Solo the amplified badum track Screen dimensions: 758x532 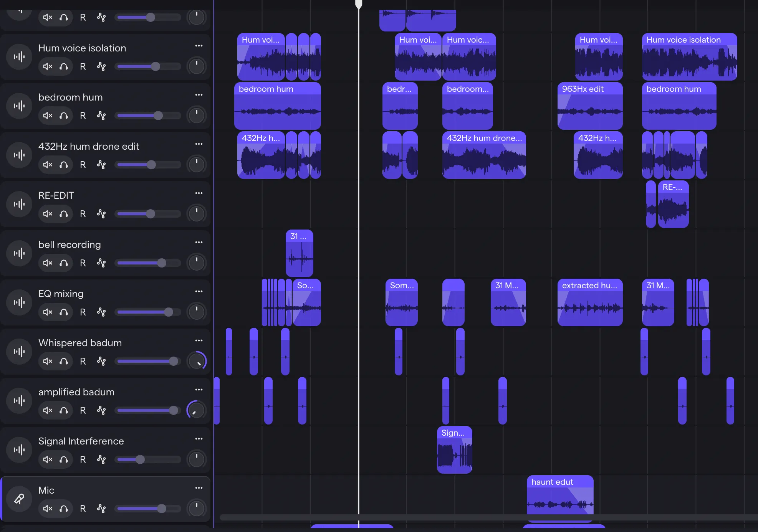click(x=64, y=410)
